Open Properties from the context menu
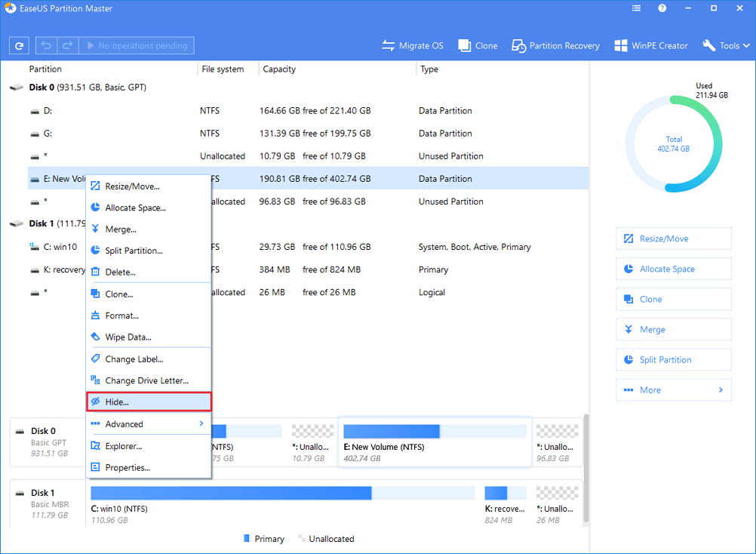 tap(149, 468)
